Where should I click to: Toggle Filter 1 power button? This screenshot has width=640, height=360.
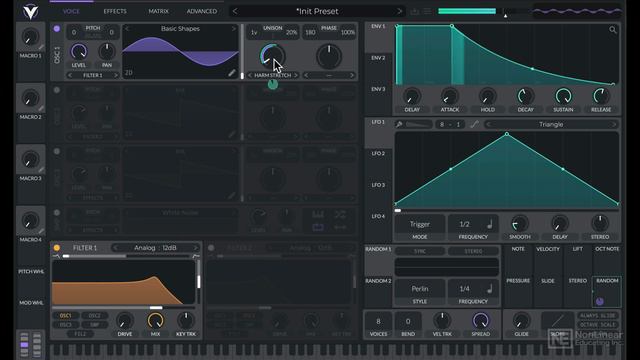coord(57,248)
